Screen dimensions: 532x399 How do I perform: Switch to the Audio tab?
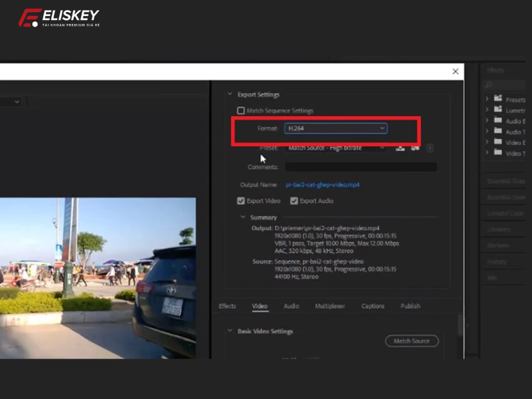[291, 306]
